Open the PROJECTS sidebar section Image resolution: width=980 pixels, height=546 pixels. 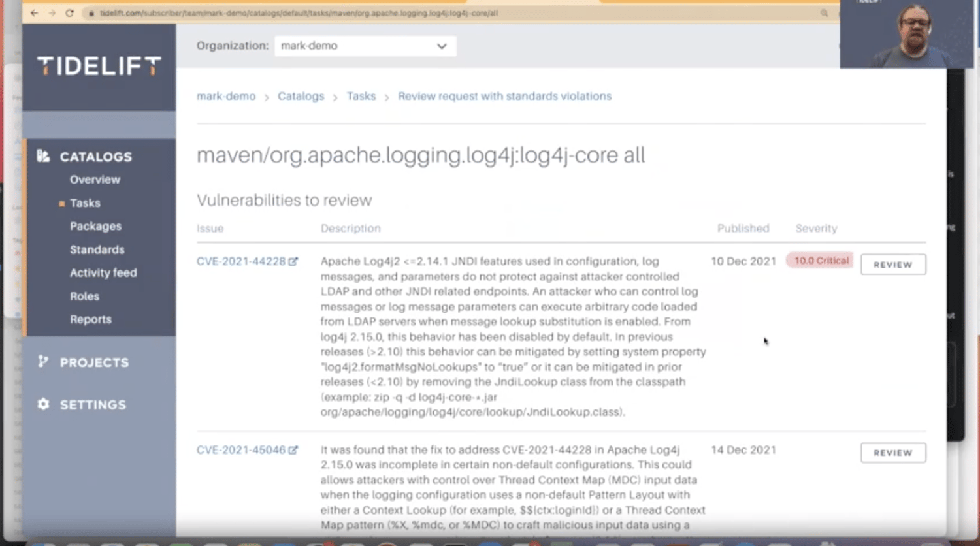click(x=94, y=362)
